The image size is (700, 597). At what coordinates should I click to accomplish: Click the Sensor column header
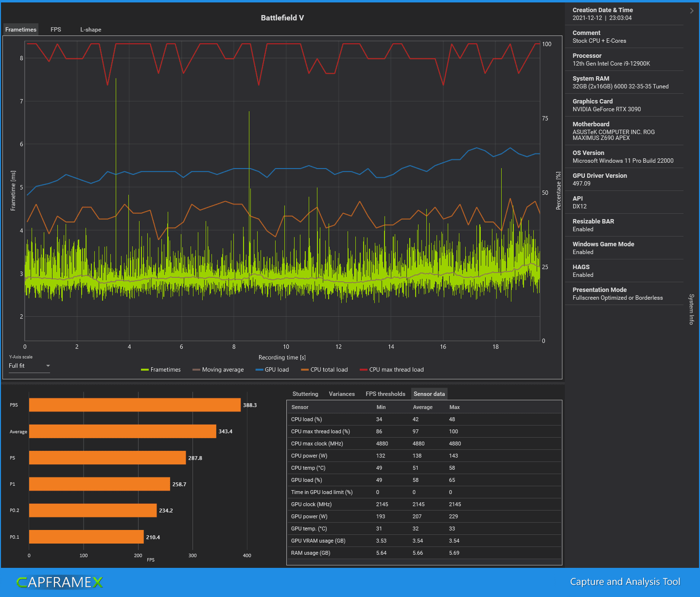pos(300,407)
